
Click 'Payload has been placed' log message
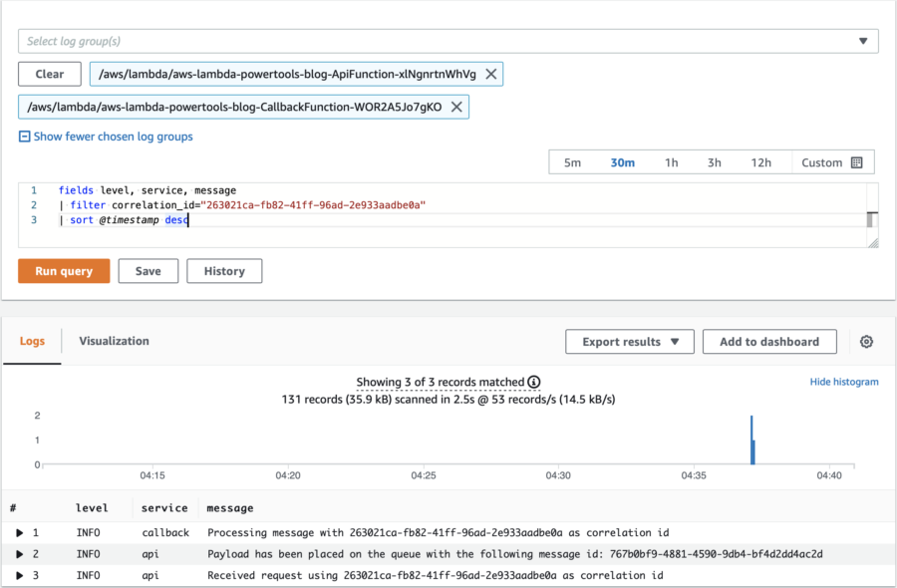(x=515, y=554)
